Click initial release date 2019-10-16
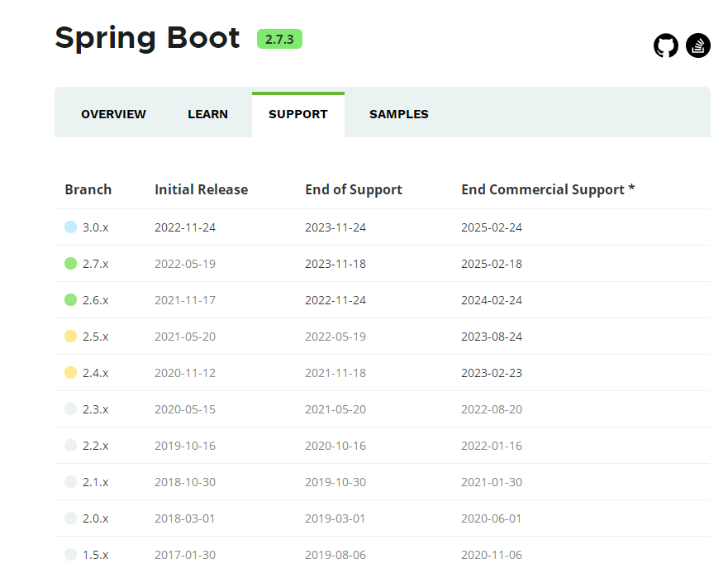This screenshot has width=728, height=578. pos(185,446)
